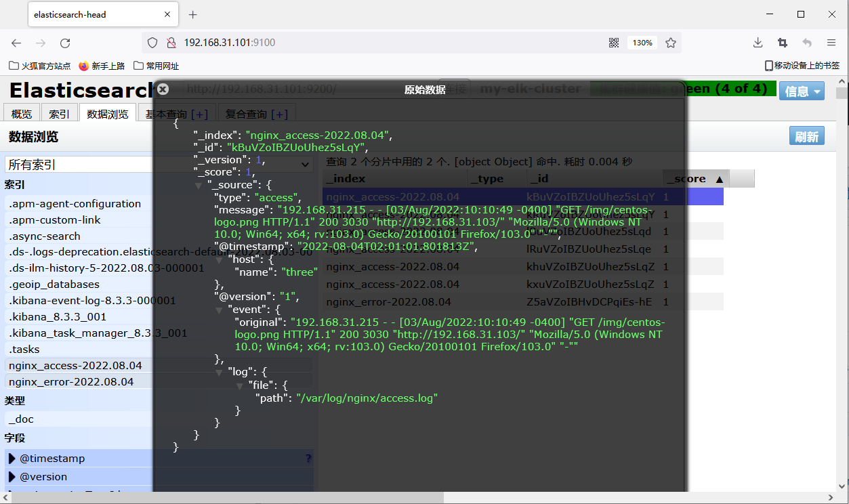Go back to the previous page
Screen dimensions: 849x504
(x=16, y=43)
